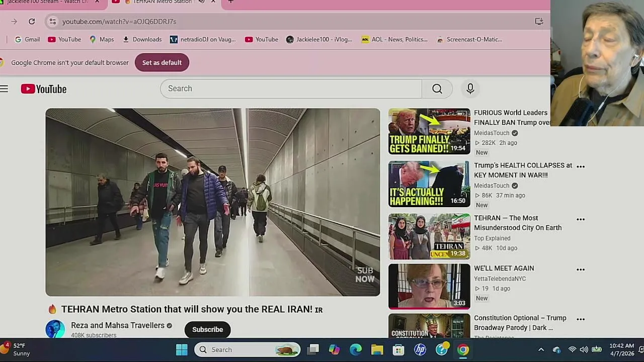Open IT'S ACTUALLY HAPPENING thumbnail
644x362 pixels.
point(429,184)
